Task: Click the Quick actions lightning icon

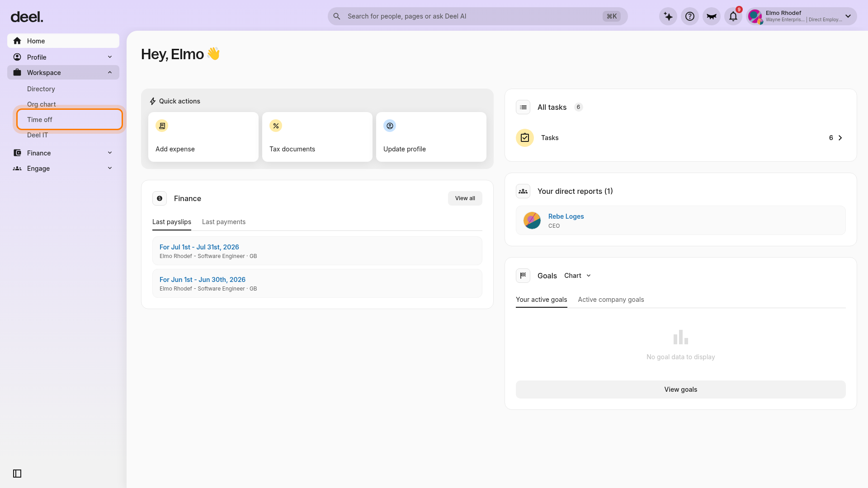Action: pyautogui.click(x=153, y=101)
